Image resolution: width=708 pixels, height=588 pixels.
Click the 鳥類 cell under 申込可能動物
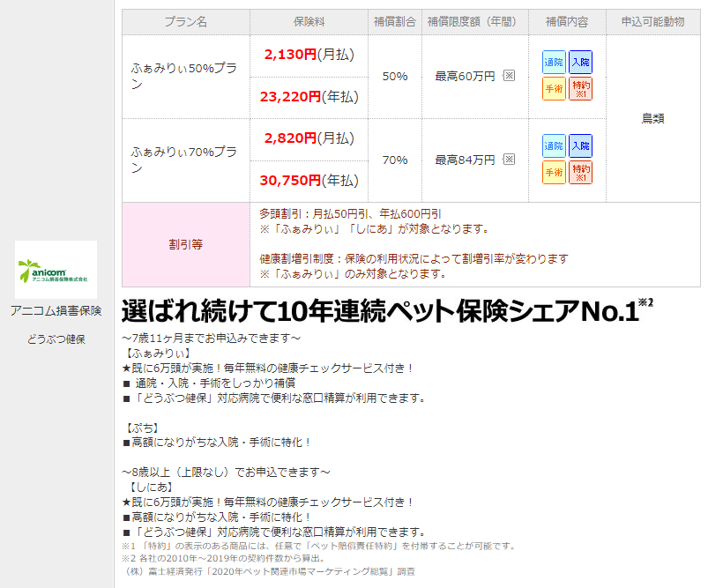653,118
